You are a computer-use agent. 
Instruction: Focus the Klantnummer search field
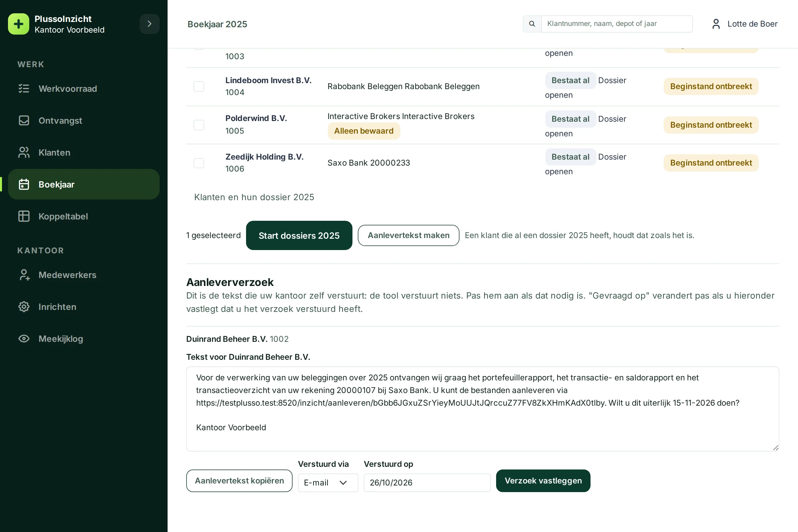(x=617, y=24)
